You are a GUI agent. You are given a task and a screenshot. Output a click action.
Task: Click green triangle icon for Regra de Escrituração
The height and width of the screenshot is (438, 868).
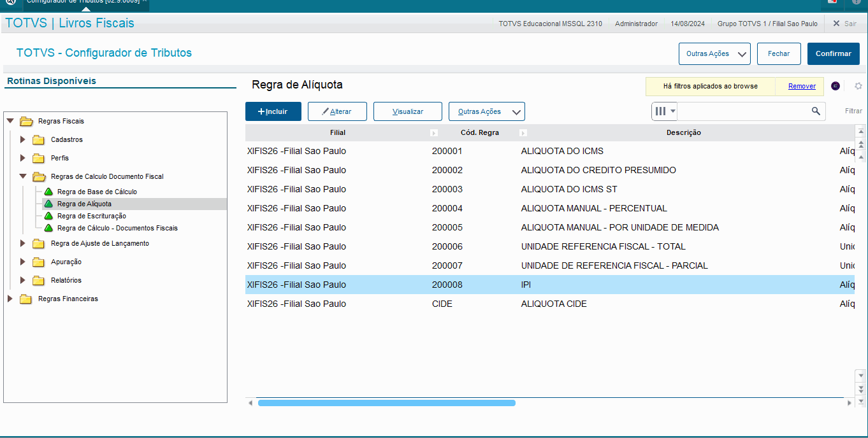click(48, 216)
